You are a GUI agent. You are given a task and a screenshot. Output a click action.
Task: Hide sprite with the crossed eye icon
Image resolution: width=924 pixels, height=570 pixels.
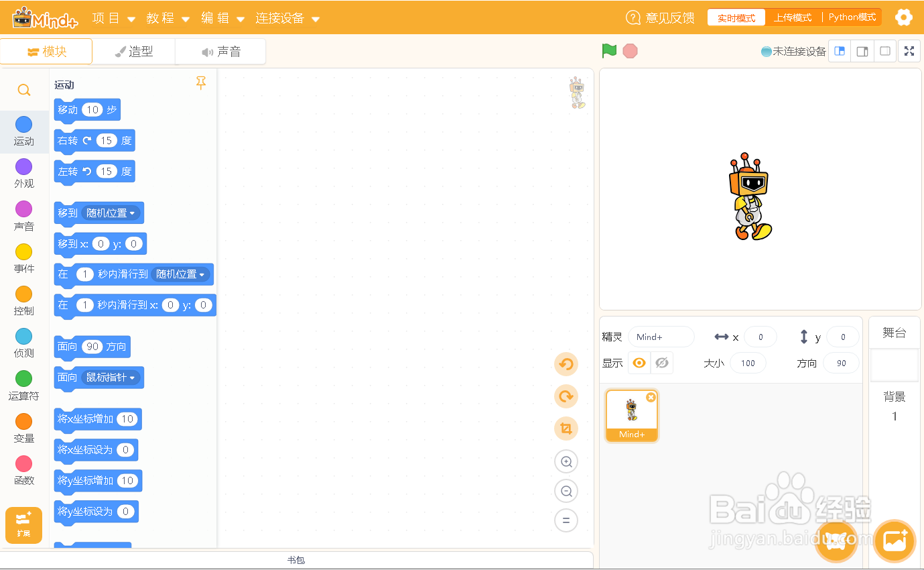click(x=662, y=363)
